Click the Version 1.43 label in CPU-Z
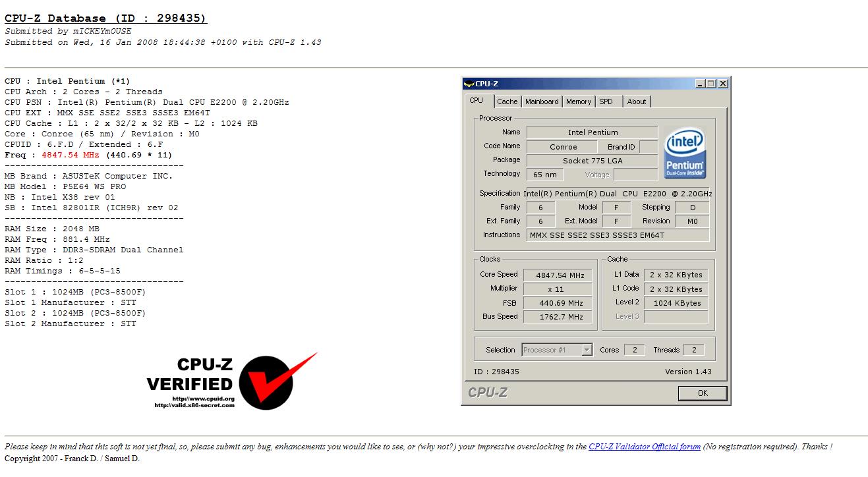Image resolution: width=868 pixels, height=477 pixels. 688,372
